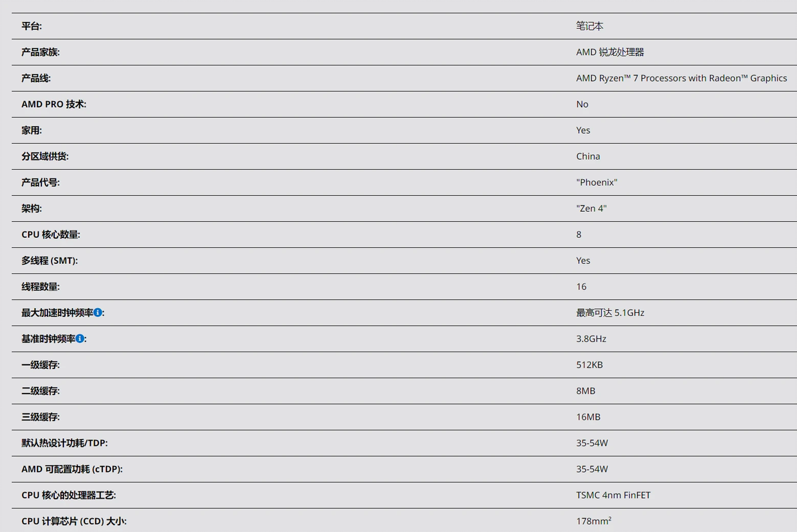This screenshot has width=797, height=532.
Task: Select the "Phoenix" codename value
Action: [596, 182]
